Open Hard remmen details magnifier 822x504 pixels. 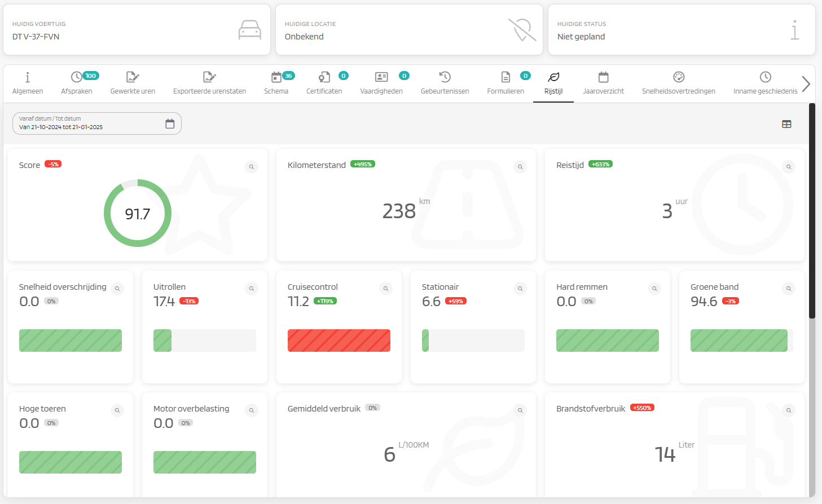pos(654,289)
